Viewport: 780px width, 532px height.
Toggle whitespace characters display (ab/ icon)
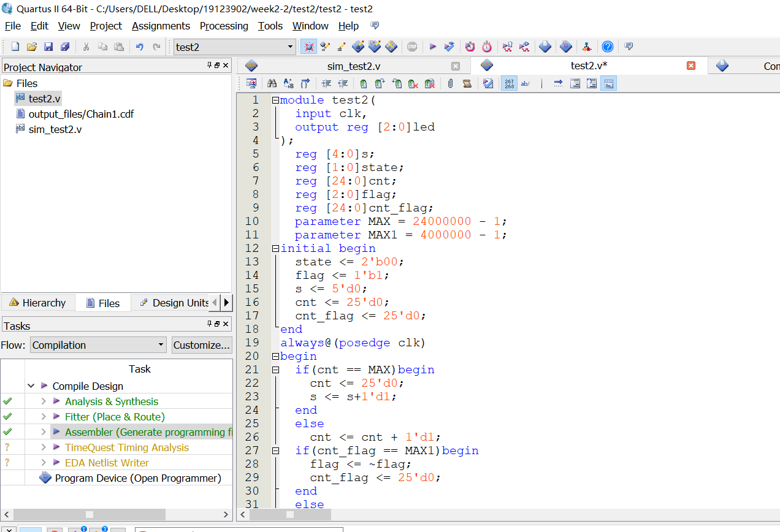tap(526, 83)
